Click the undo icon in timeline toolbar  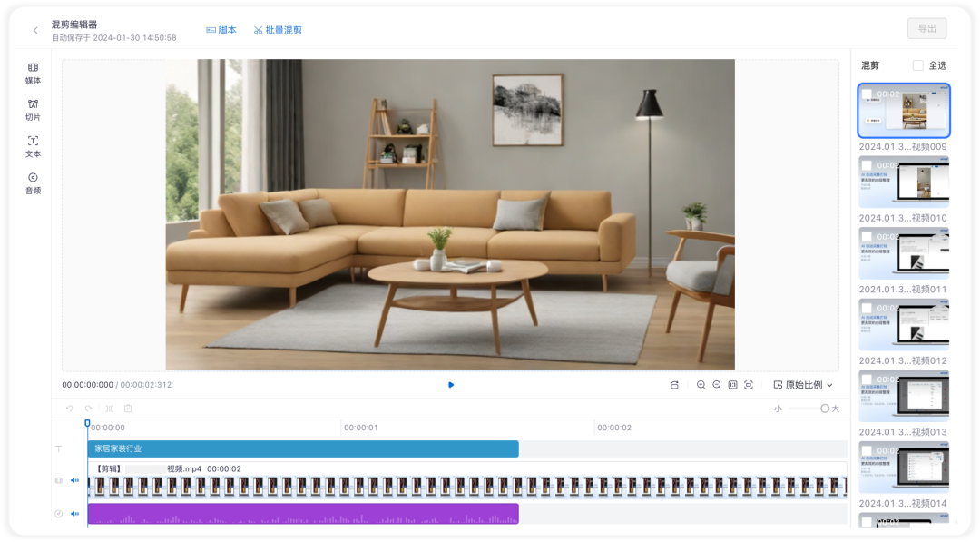[69, 409]
